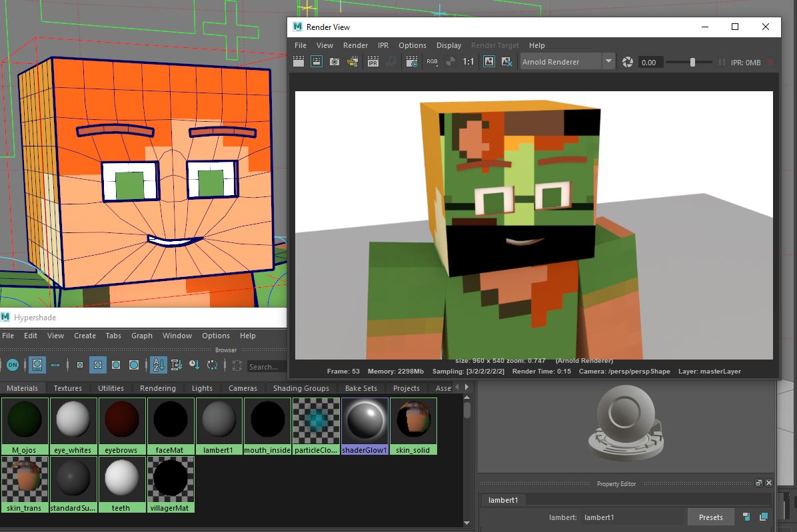Select the eyebrows material swatch
Image resolution: width=797 pixels, height=532 pixels.
click(121, 426)
